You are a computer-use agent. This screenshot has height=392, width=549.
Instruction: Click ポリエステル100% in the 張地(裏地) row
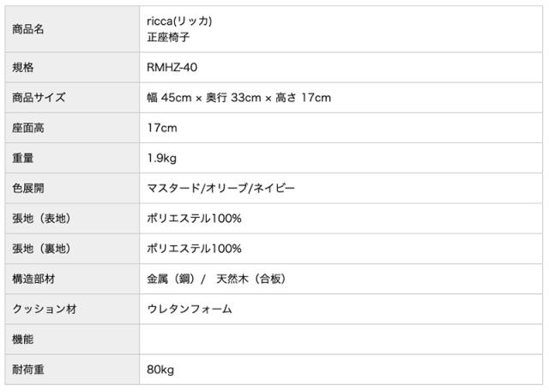pyautogui.click(x=195, y=249)
